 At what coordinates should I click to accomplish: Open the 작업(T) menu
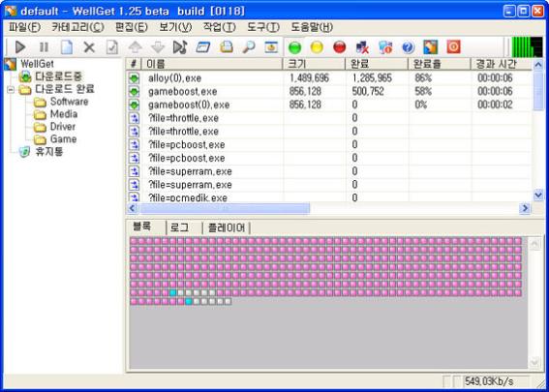tap(219, 27)
